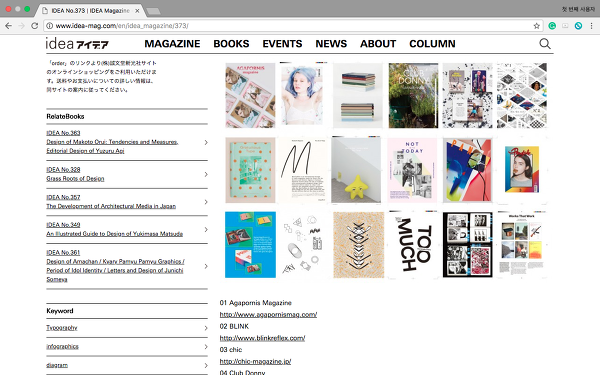
Task: Click chevron beside IDEA No.349
Action: point(206,230)
